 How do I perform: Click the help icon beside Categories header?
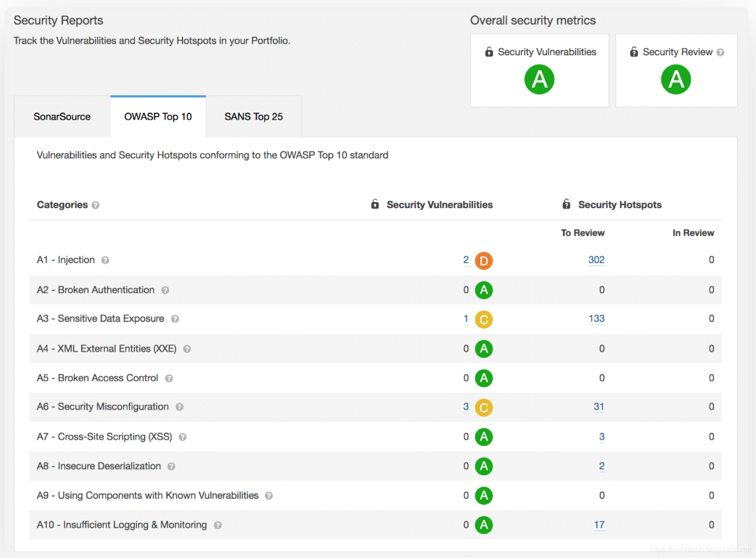tap(96, 205)
